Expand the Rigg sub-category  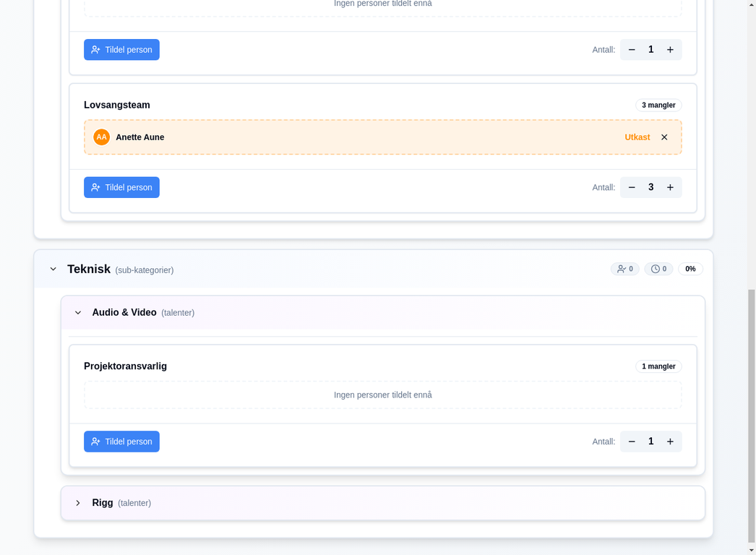pos(78,503)
